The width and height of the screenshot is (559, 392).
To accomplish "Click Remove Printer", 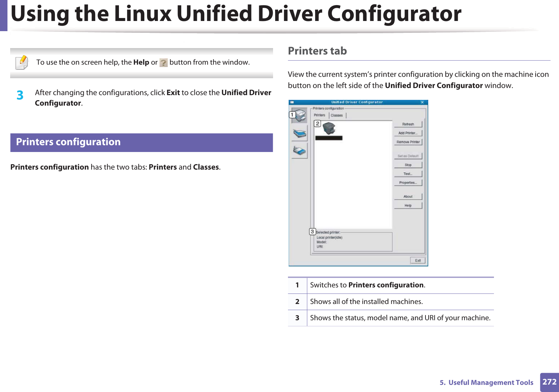I will point(408,141).
